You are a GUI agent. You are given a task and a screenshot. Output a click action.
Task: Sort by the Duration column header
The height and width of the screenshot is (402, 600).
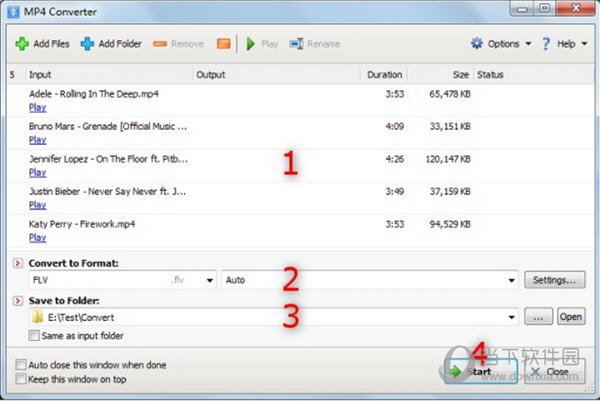point(384,75)
